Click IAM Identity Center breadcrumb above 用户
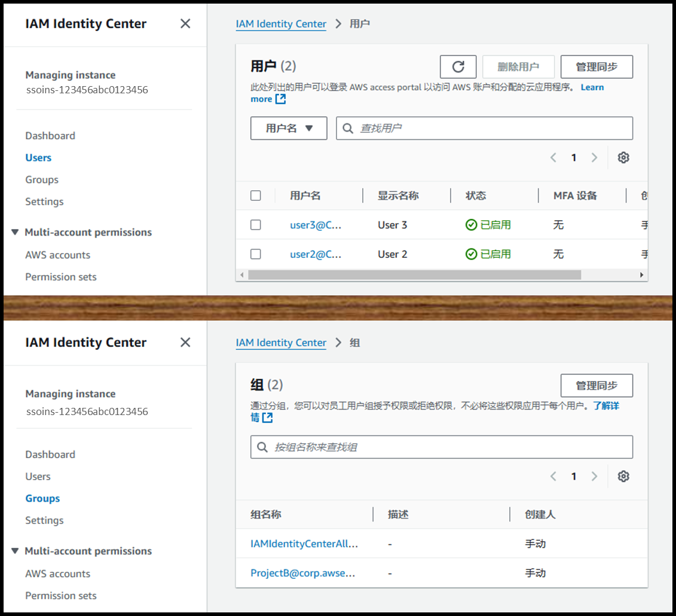This screenshot has height=616, width=676. [281, 24]
